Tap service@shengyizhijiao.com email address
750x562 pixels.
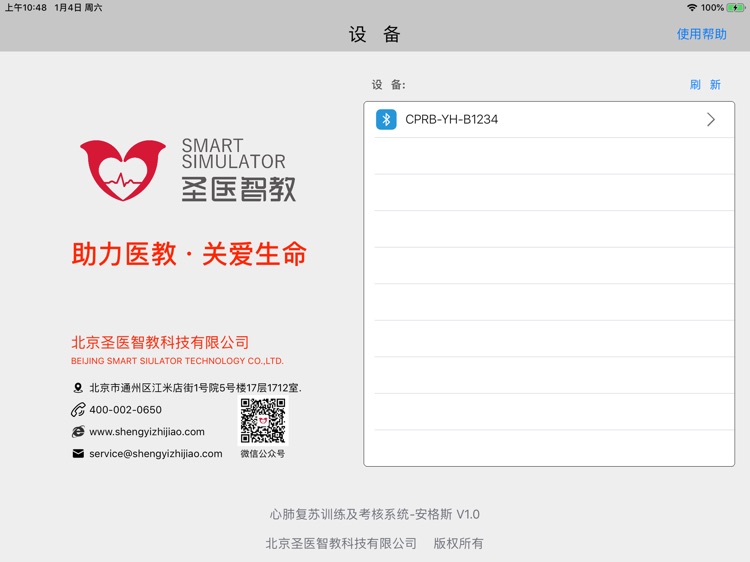tap(156, 453)
